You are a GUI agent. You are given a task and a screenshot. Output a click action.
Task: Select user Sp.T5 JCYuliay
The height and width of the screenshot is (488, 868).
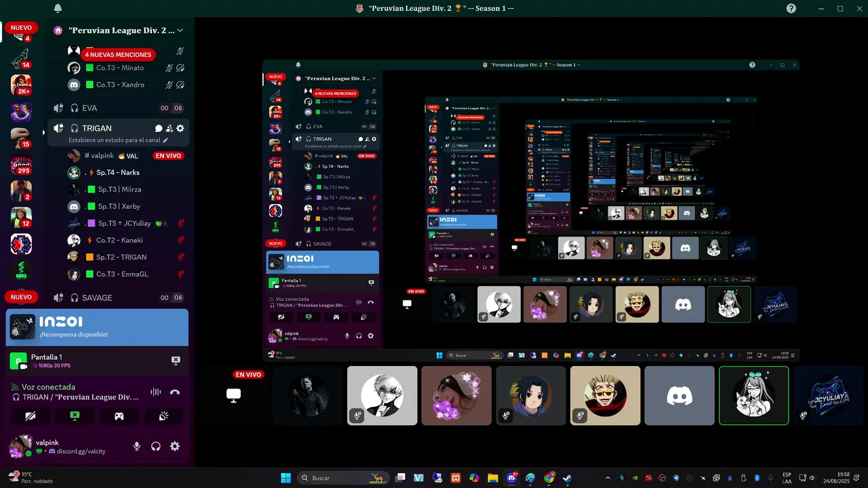tap(126, 223)
